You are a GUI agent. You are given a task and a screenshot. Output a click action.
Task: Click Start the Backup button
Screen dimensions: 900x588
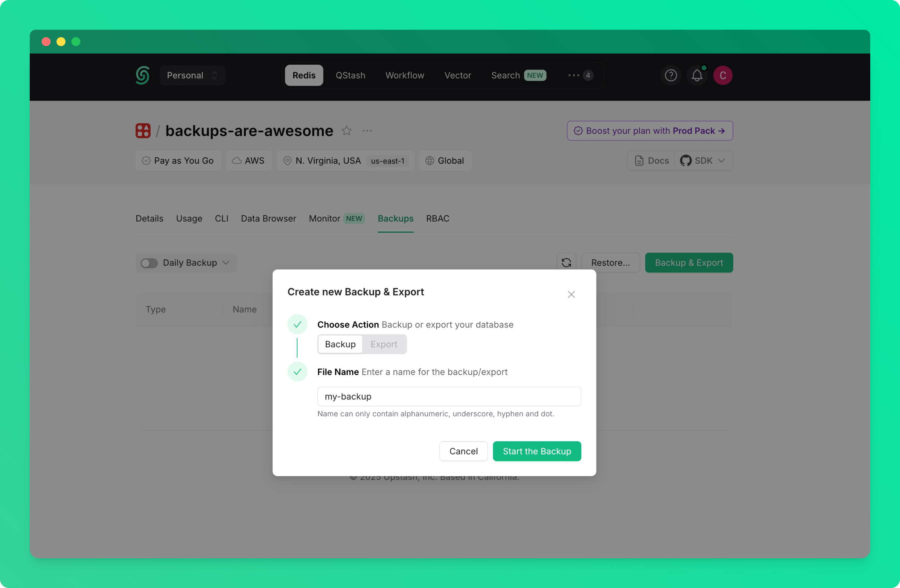pos(537,451)
